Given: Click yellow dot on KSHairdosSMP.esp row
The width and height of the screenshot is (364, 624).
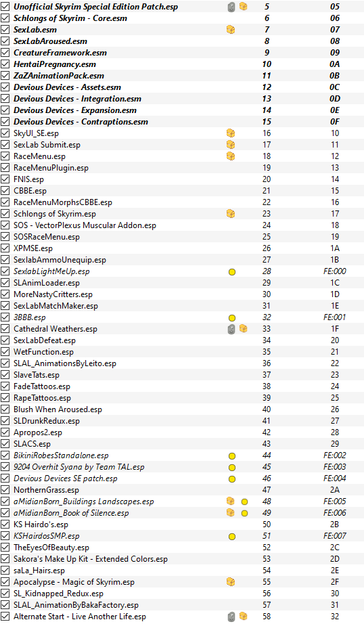Looking at the screenshot, I should click(x=232, y=537).
